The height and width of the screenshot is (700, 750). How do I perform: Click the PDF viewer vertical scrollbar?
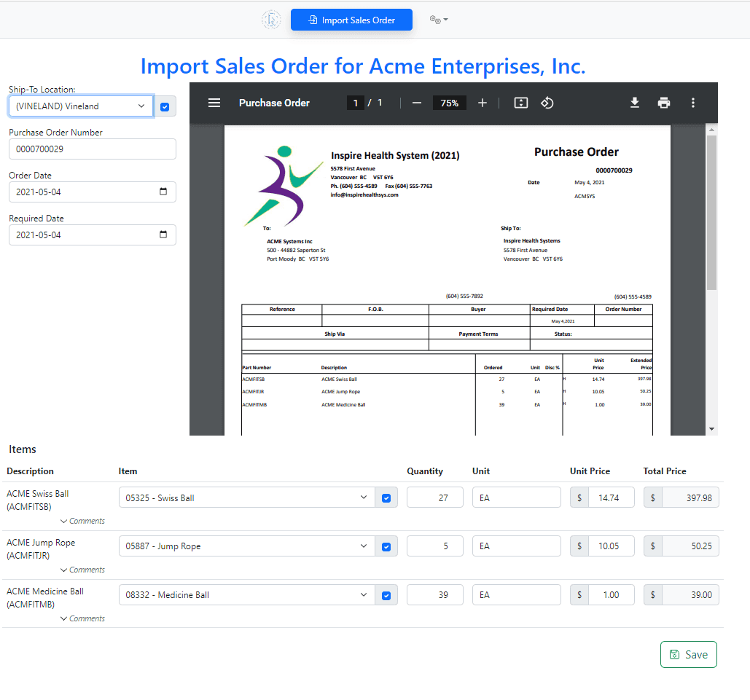(x=711, y=211)
